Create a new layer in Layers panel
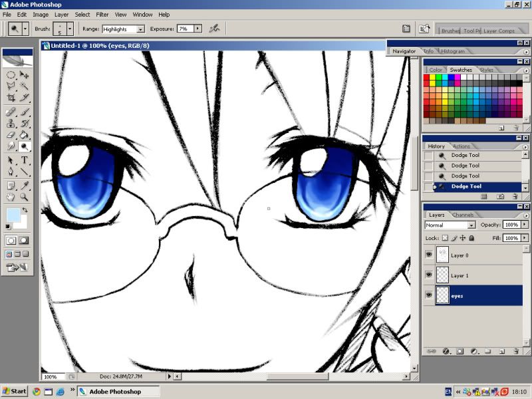Image resolution: width=532 pixels, height=399 pixels. tap(502, 351)
